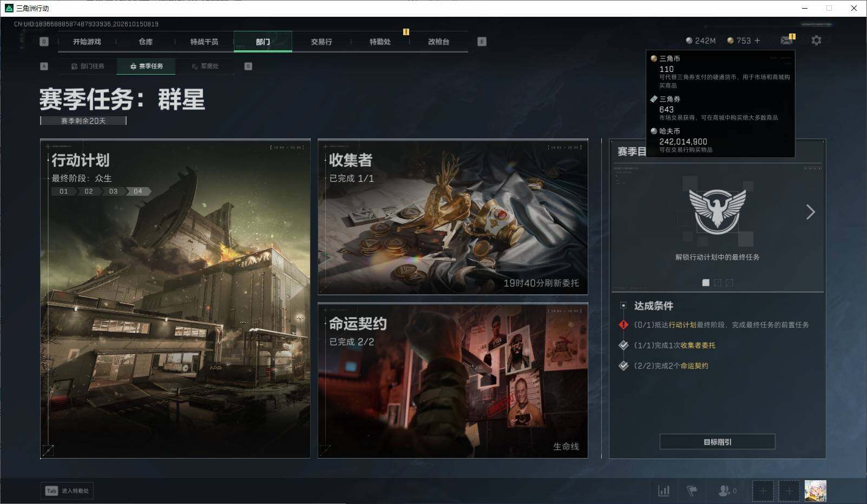The image size is (867, 504).
Task: Select stage 04 in 行动计划 progress
Action: [138, 191]
